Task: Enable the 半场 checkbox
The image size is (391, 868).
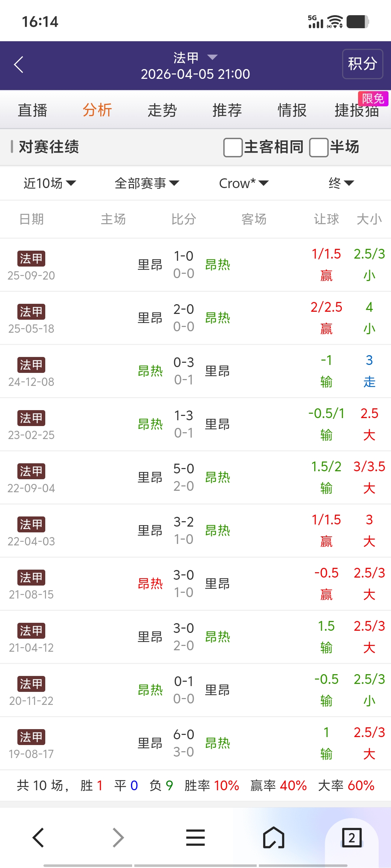Action: click(x=319, y=147)
